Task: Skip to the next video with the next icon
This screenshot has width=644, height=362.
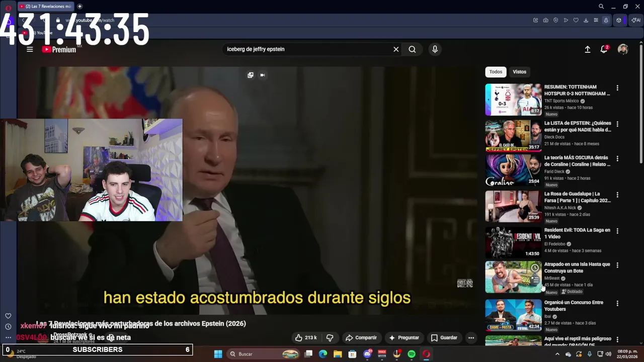Action: point(262,75)
